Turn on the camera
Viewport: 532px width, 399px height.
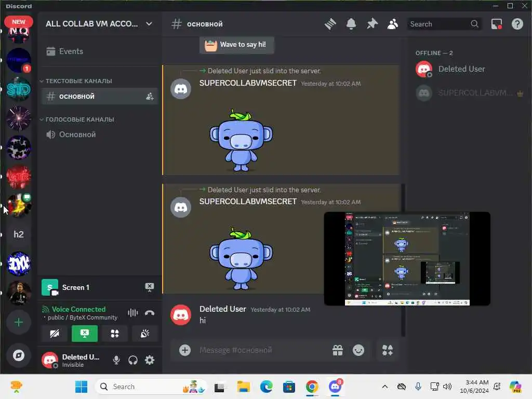click(54, 334)
